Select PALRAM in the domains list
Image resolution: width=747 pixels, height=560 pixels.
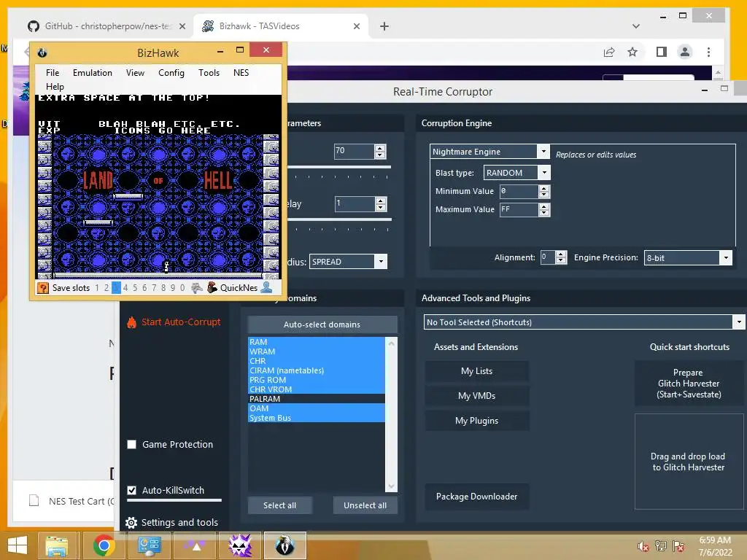click(x=317, y=399)
